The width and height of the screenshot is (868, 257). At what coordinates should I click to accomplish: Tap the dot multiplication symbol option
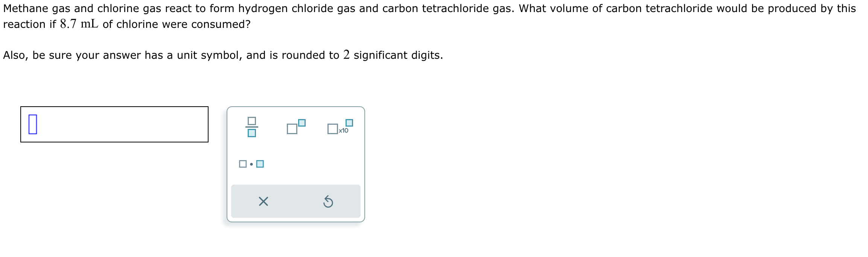tap(251, 164)
